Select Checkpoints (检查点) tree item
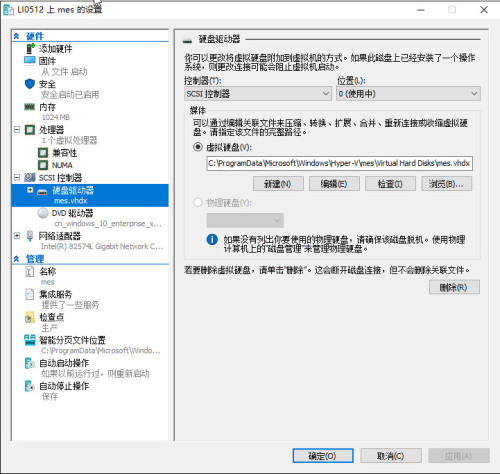500x474 pixels. click(x=52, y=317)
